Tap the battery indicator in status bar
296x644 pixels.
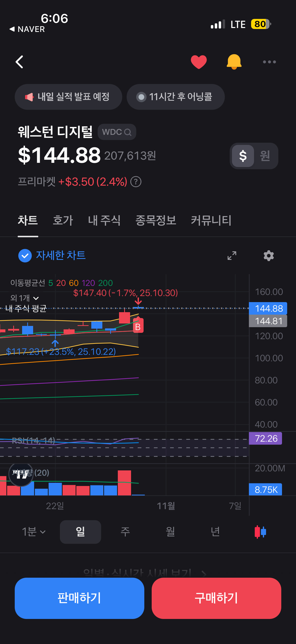click(x=261, y=24)
